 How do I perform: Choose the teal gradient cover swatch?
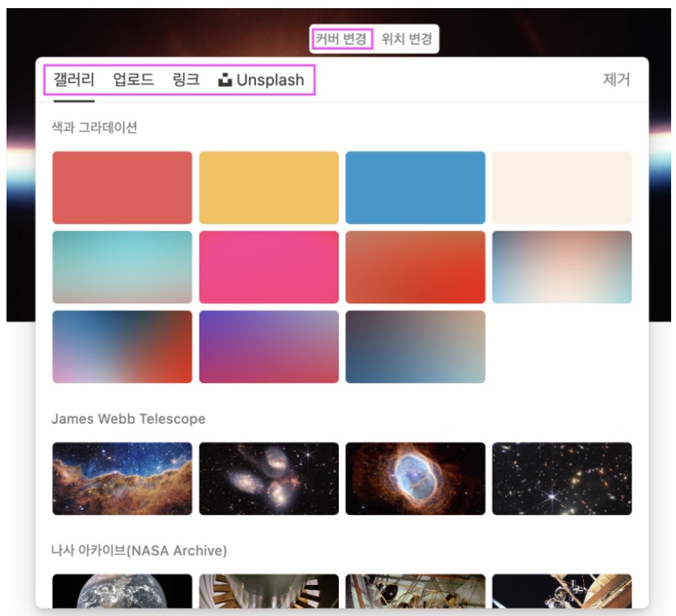pyautogui.click(x=122, y=267)
